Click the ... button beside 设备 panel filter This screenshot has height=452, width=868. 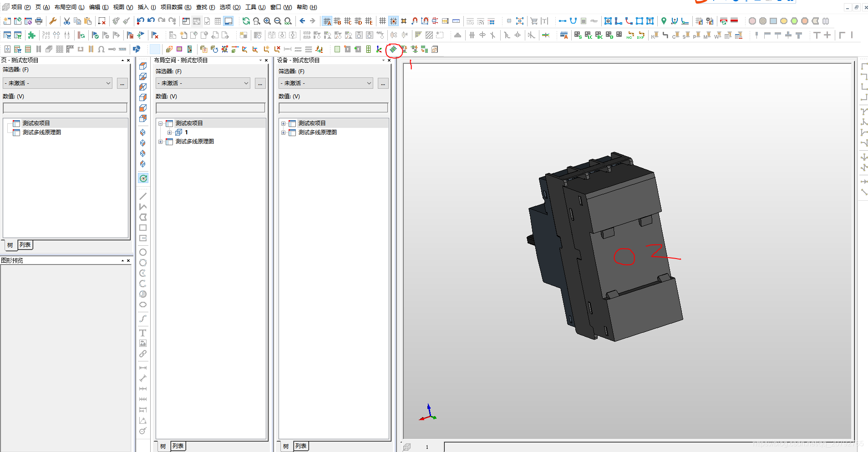click(383, 83)
